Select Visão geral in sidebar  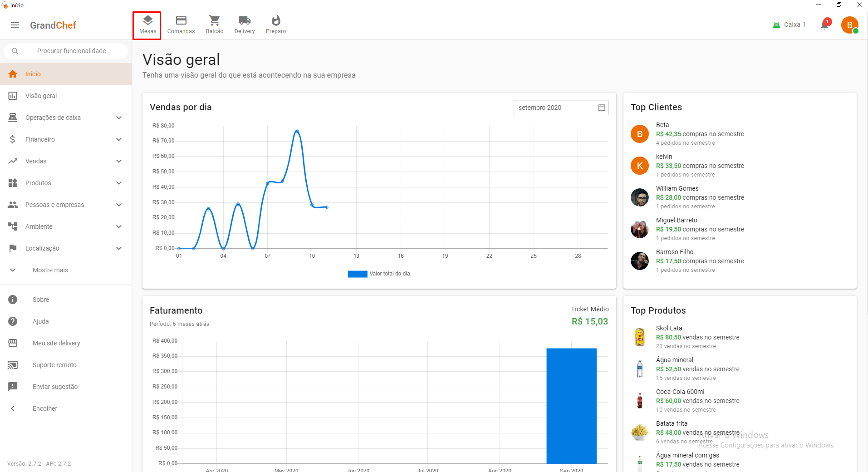click(x=41, y=96)
